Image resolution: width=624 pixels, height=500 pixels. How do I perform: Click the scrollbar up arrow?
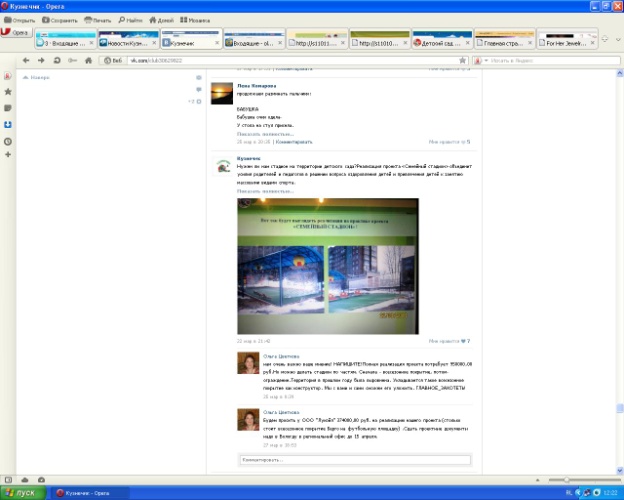(x=620, y=73)
